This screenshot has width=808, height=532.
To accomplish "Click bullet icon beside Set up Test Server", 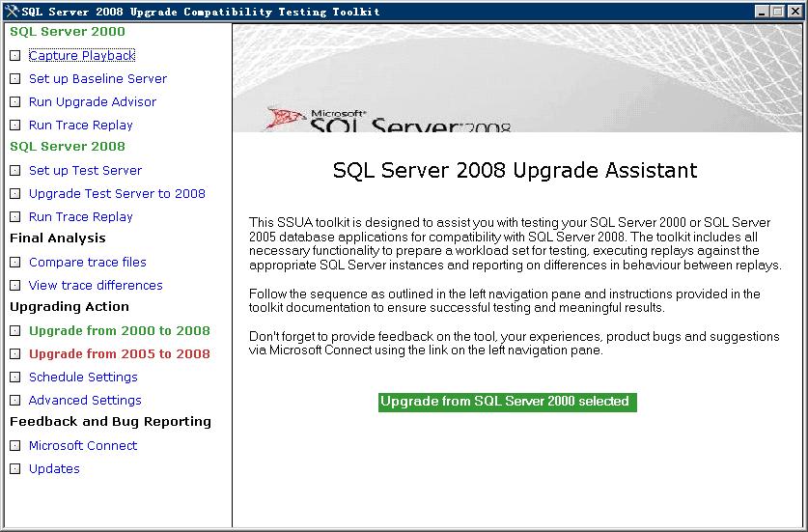I will (x=15, y=171).
